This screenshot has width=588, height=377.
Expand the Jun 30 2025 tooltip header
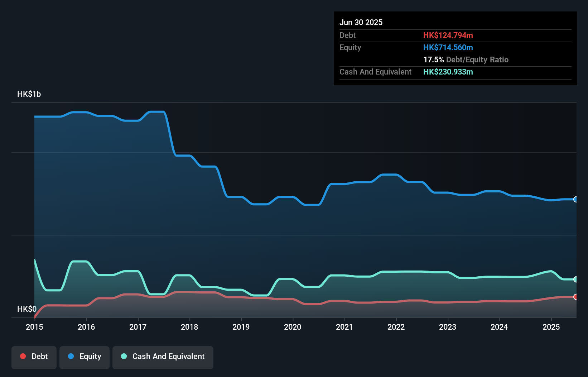(x=361, y=22)
